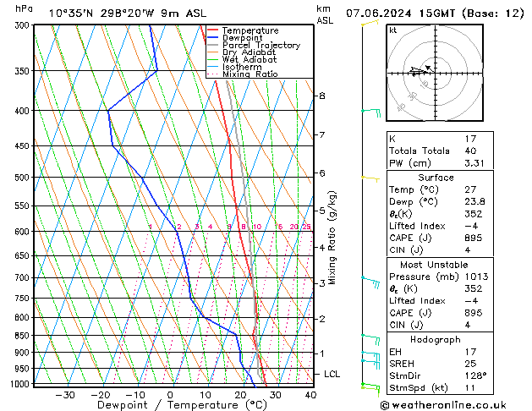Click the '500' hPa pressure axis label
This screenshot has width=532, height=411.
24,178
